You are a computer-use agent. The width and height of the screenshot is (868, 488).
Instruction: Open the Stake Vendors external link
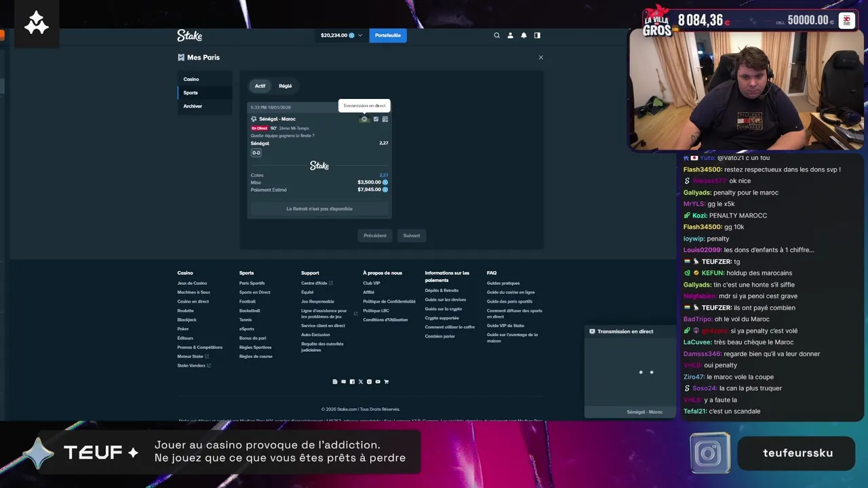click(x=194, y=365)
